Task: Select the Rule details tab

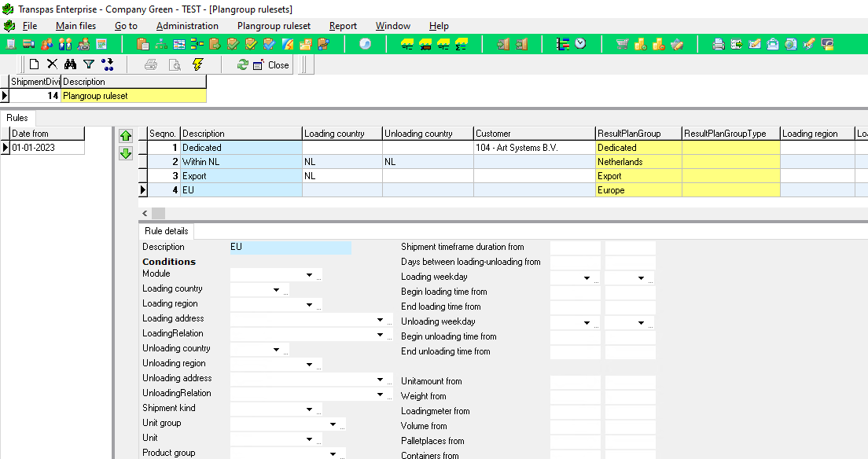Action: coord(166,231)
